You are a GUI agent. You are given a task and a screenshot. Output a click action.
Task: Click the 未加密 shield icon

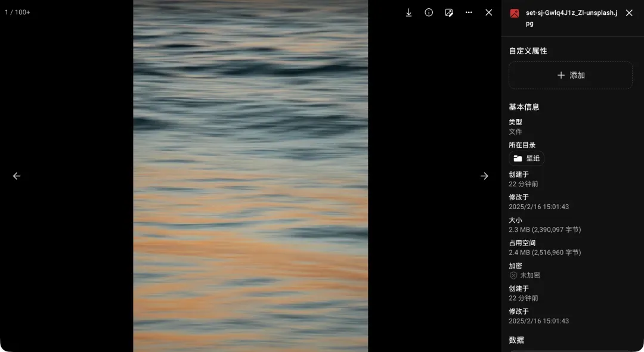(x=513, y=276)
